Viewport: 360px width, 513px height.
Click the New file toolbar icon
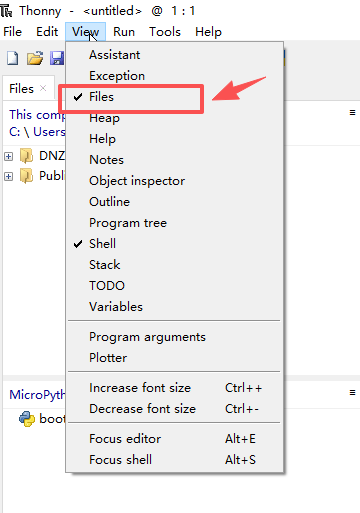13,58
